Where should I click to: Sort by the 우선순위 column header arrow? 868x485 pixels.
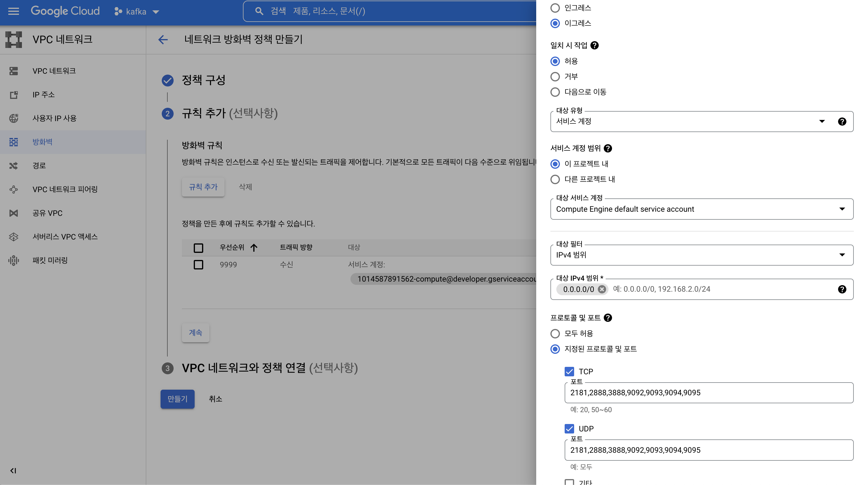(x=254, y=248)
